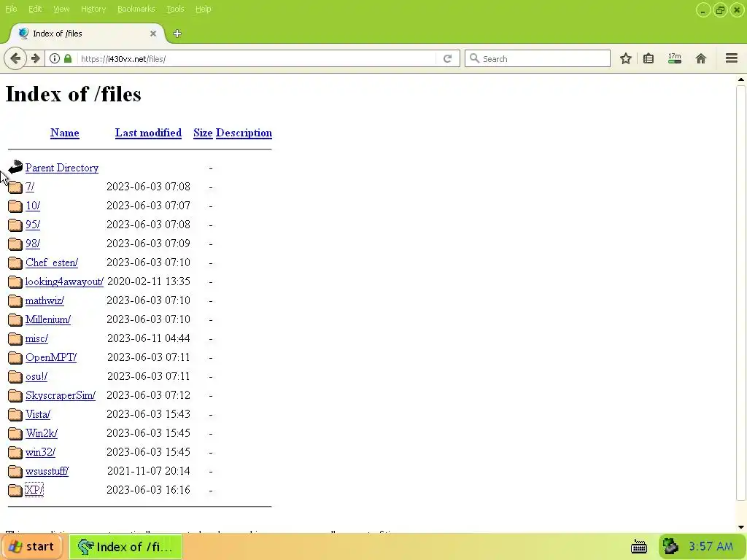Open the hamburger application menu
Screen dimensions: 747x560
click(732, 58)
